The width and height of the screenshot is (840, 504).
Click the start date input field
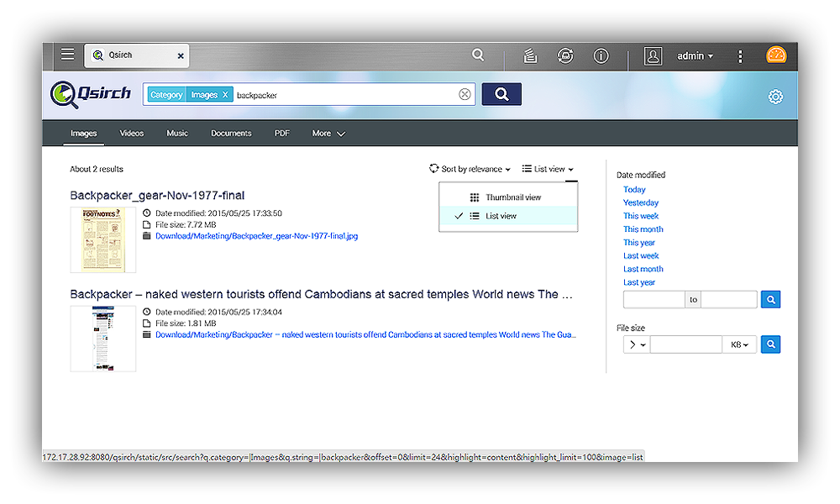tap(654, 299)
